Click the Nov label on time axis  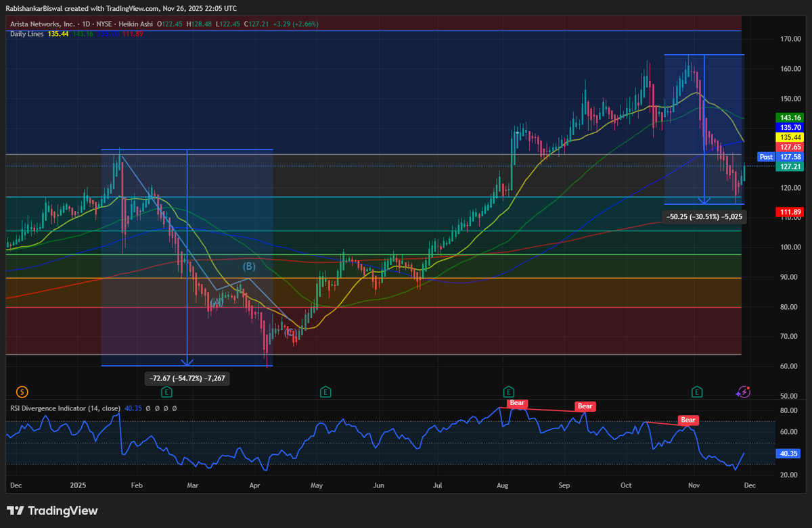pyautogui.click(x=694, y=485)
